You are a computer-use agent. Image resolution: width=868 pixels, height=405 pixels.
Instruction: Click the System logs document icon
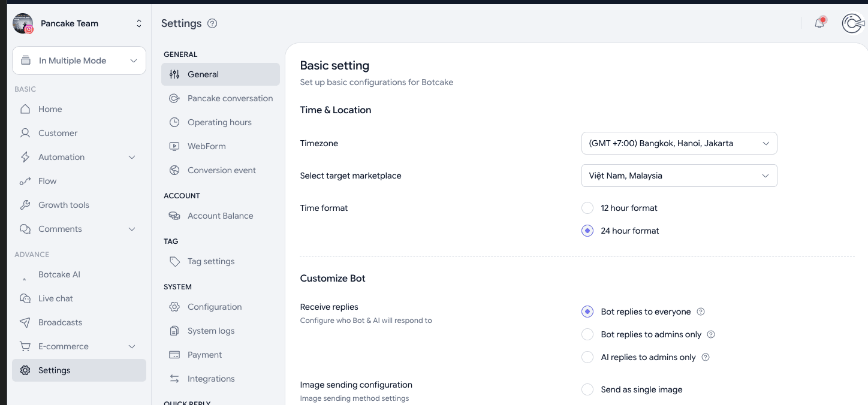click(174, 331)
